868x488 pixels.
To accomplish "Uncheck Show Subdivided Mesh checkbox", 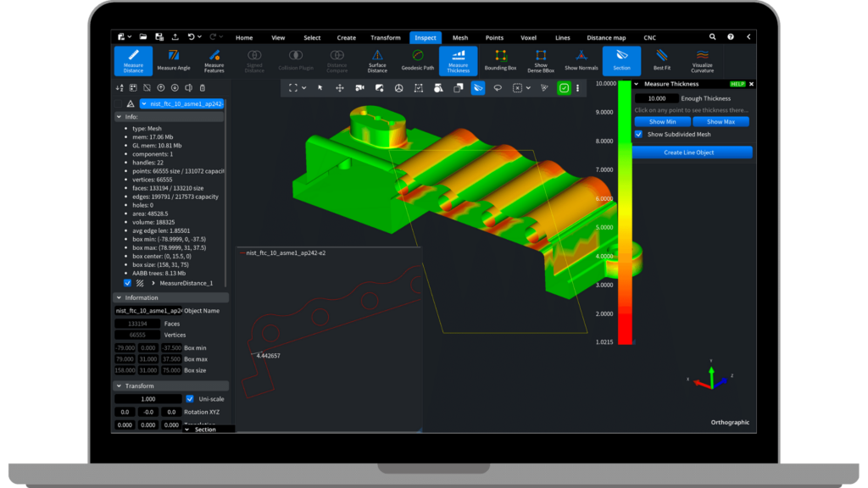I will tap(639, 134).
